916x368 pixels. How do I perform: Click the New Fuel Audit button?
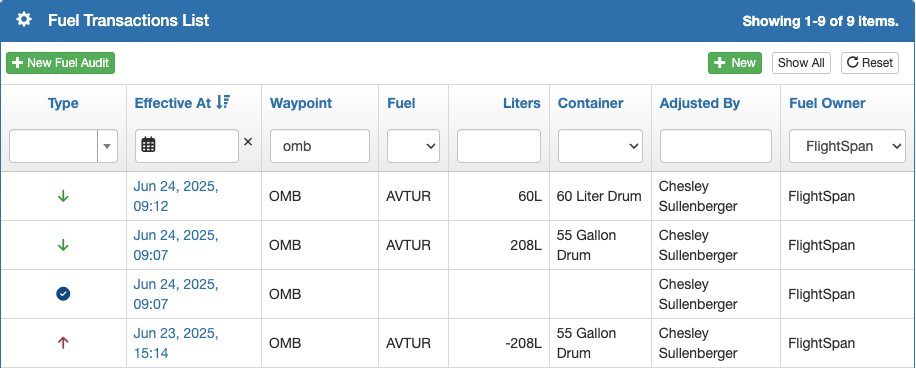pos(61,63)
